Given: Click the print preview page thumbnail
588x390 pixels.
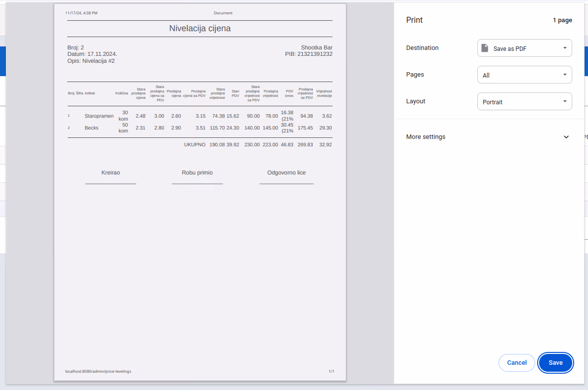Looking at the screenshot, I should point(200,192).
